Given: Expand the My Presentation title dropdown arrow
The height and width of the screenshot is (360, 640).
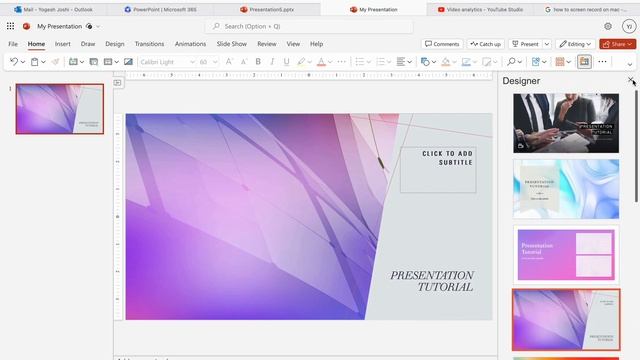Looking at the screenshot, I should click(x=98, y=27).
